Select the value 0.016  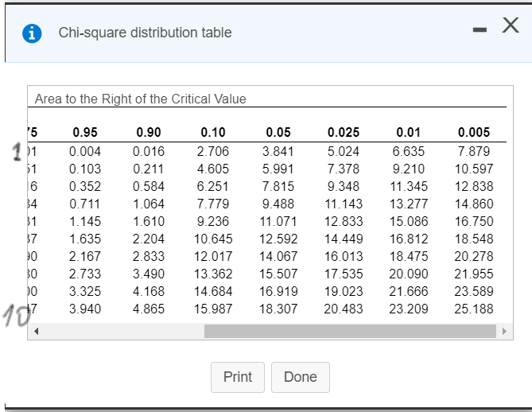149,151
